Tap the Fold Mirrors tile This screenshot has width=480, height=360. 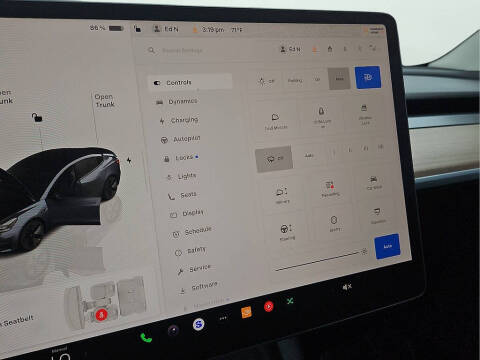276,121
